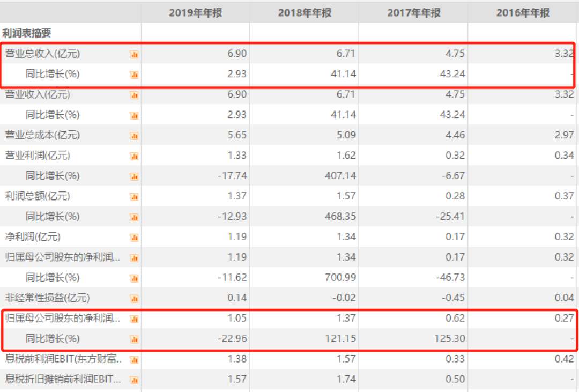Open chart icon for 息税折旧摊销前利润 row
579x392 pixels.
click(x=134, y=380)
